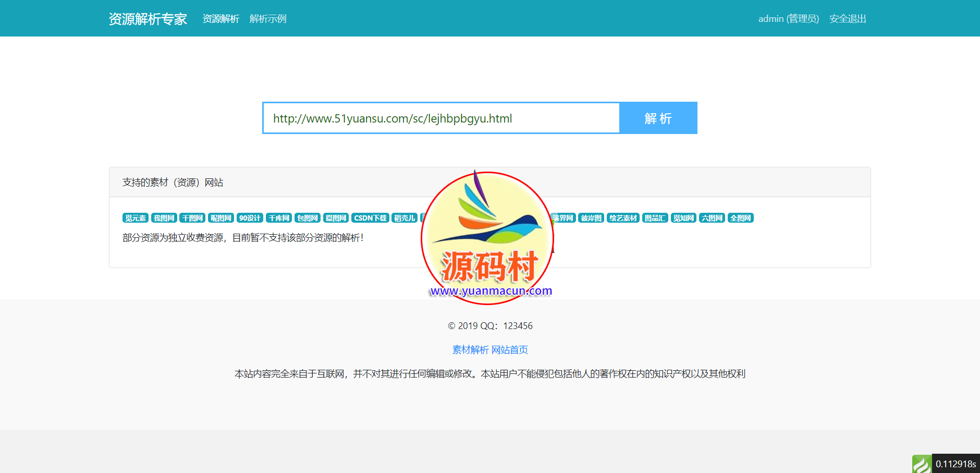
Task: Click the 0.112918s load time badge
Action: (x=955, y=464)
